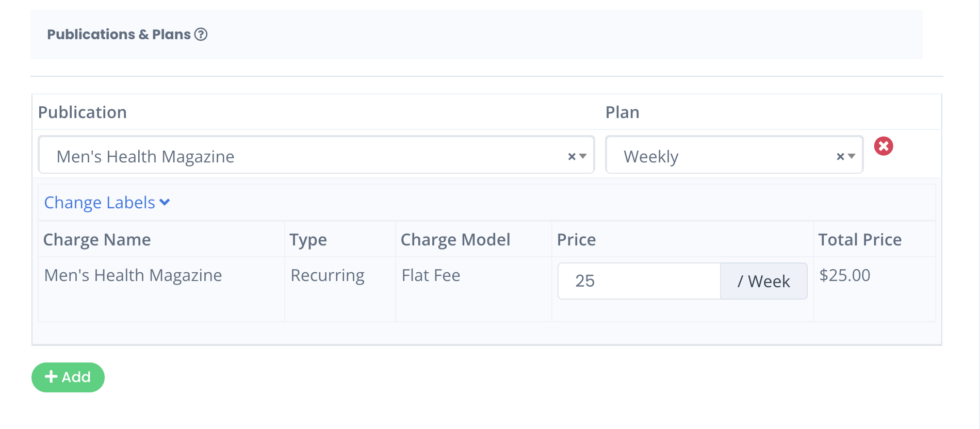The image size is (980, 429).
Task: Select the Men's Health Magazine publication field
Action: pyautogui.click(x=316, y=155)
